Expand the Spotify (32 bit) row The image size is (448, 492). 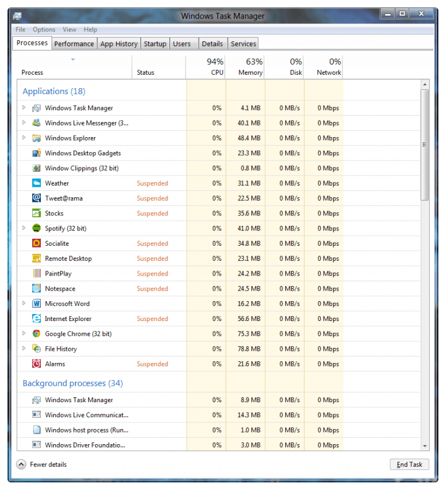(24, 228)
